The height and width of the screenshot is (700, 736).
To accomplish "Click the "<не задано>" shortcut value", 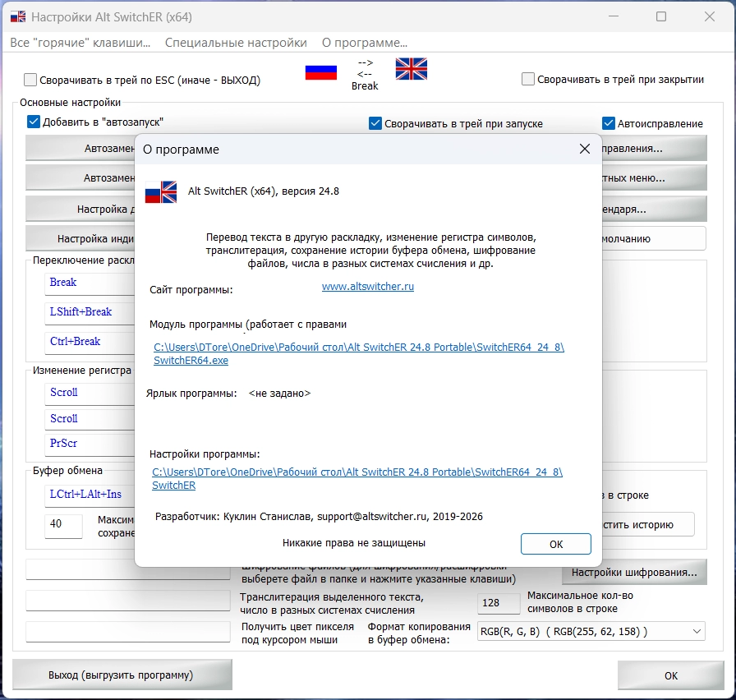I will pos(279,394).
